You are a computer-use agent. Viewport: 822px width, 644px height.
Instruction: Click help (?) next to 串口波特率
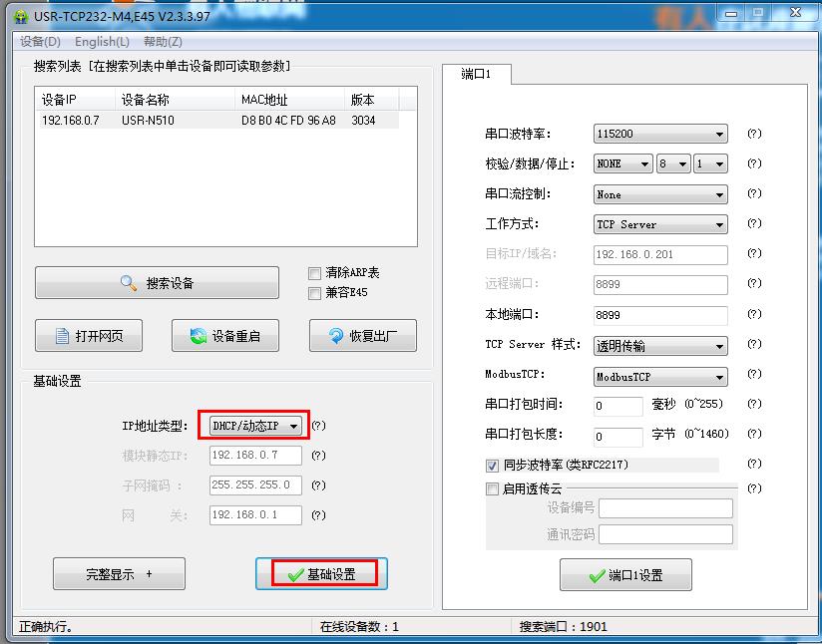click(754, 134)
